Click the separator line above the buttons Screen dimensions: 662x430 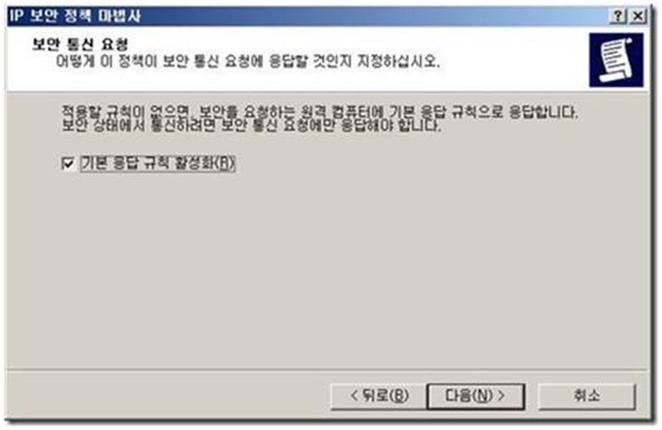pyautogui.click(x=327, y=370)
